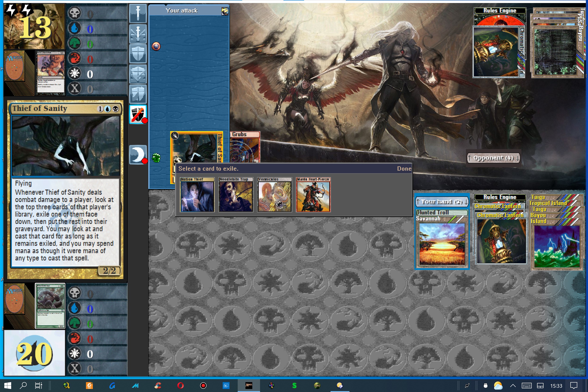The width and height of the screenshot is (588, 392).
Task: Click opponent's blue water drop mana icon
Action: tap(75, 28)
